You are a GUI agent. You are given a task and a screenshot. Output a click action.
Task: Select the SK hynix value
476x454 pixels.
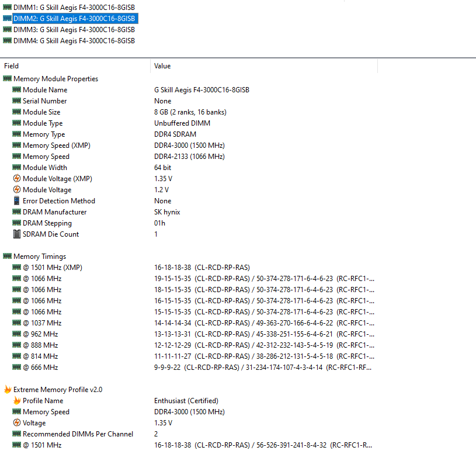167,212
